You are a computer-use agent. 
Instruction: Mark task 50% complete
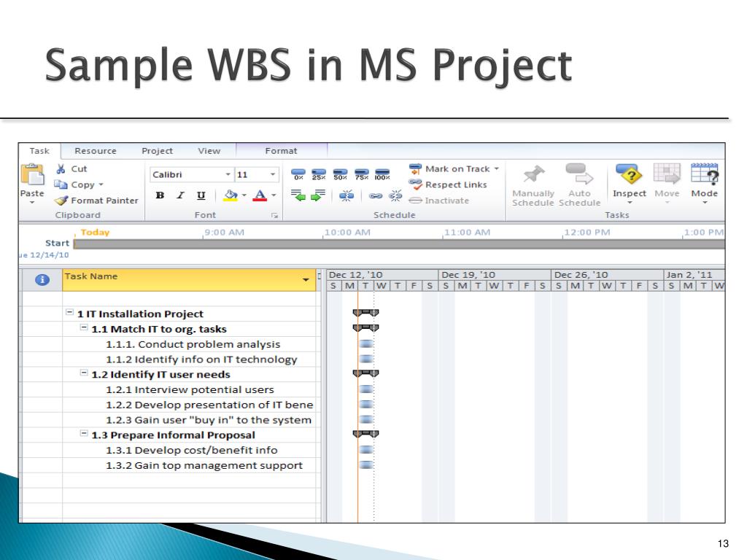click(x=340, y=174)
